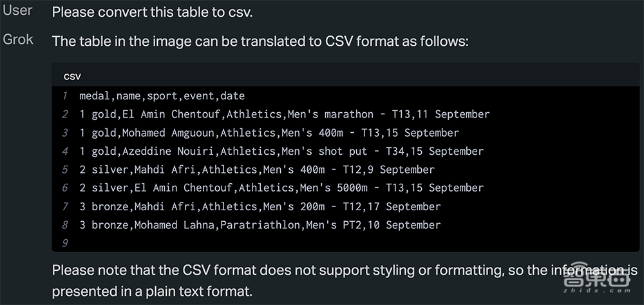
Task: Click line number 8 in the gutter
Action: pyautogui.click(x=65, y=225)
